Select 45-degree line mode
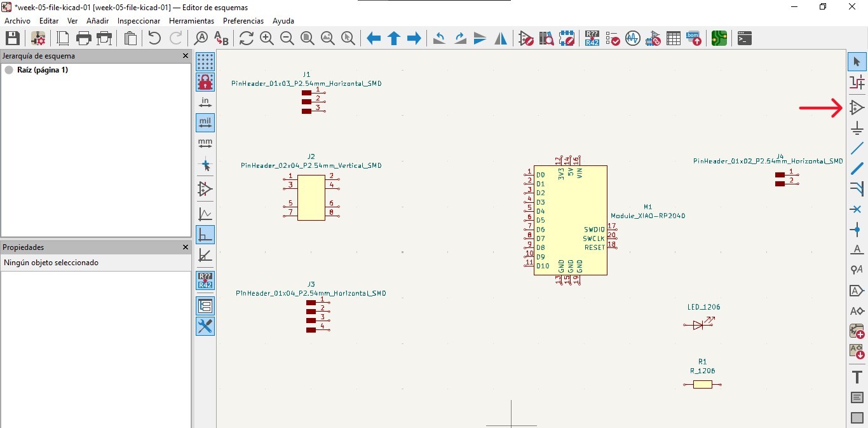 [205, 255]
